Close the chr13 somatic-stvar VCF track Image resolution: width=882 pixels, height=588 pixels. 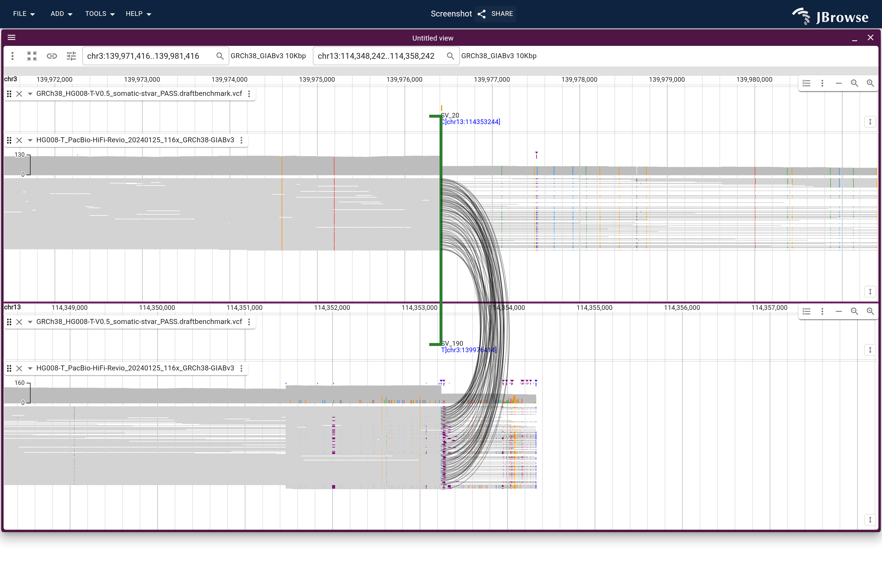pyautogui.click(x=19, y=322)
